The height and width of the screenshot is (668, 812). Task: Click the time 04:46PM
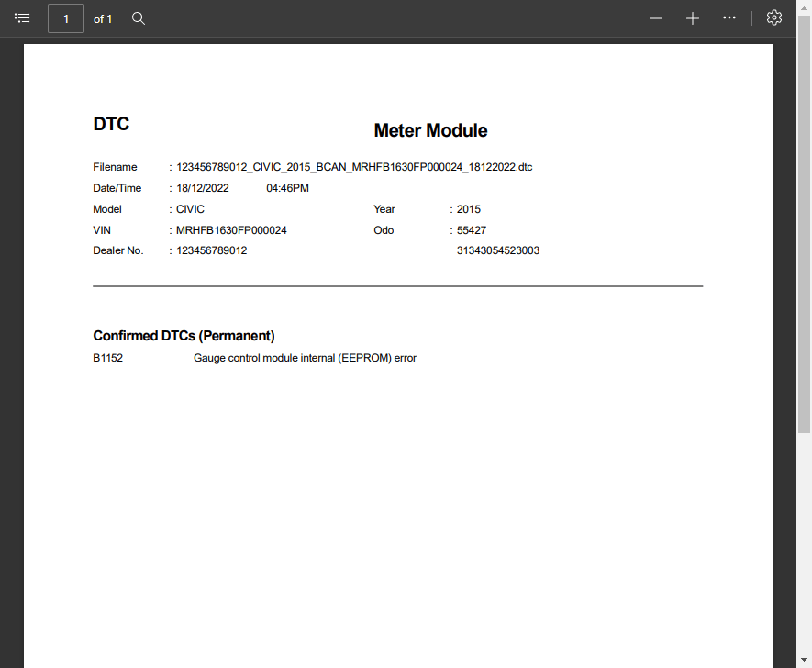[x=287, y=188]
